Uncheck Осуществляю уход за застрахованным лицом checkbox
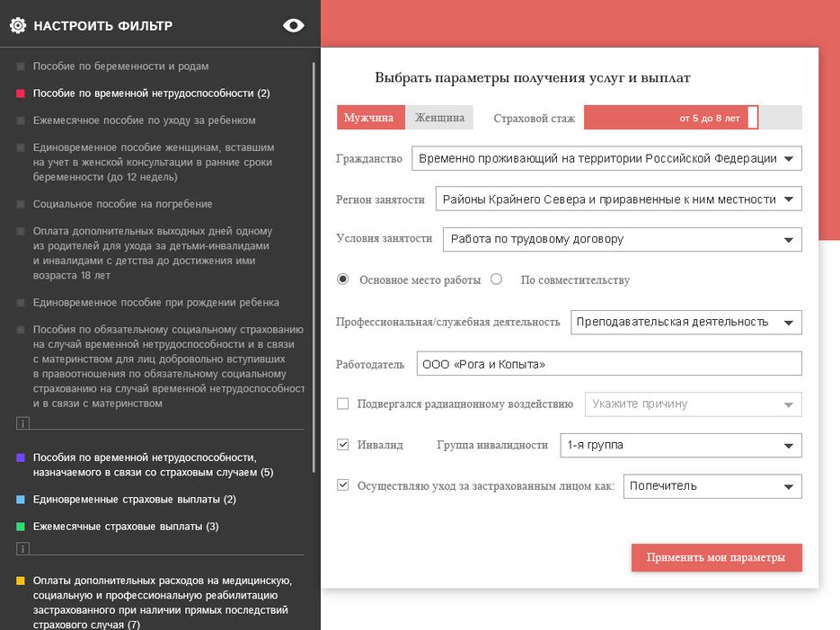Image resolution: width=840 pixels, height=630 pixels. pos(343,485)
